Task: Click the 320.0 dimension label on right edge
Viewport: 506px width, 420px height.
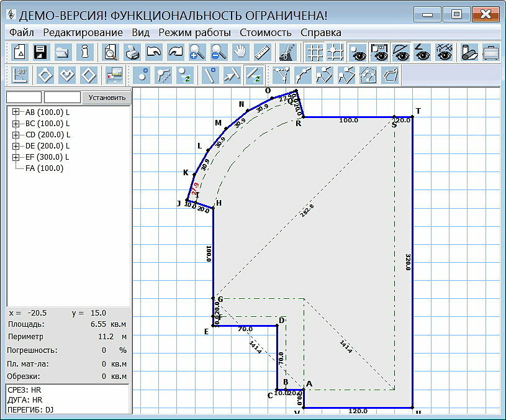Action: pyautogui.click(x=408, y=262)
